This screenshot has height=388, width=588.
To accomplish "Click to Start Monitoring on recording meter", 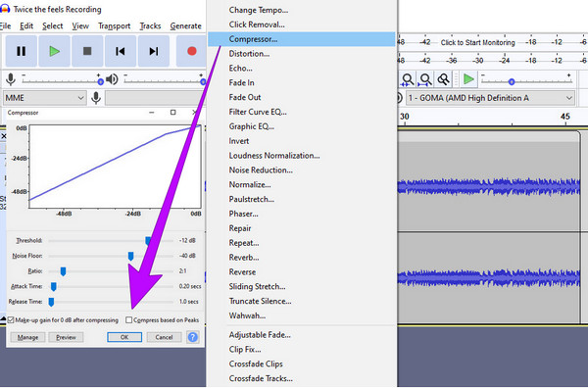I will (x=478, y=42).
